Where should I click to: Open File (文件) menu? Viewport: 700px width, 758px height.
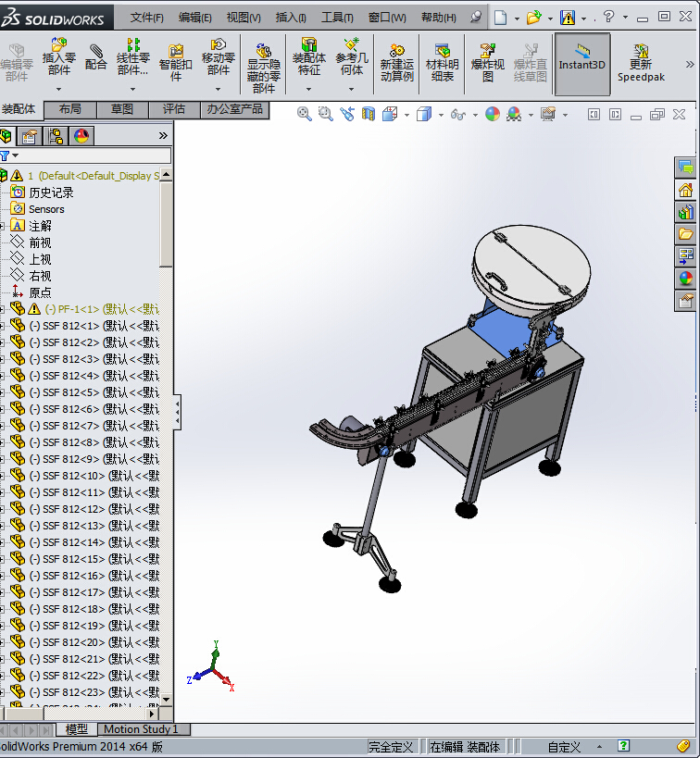pos(146,18)
